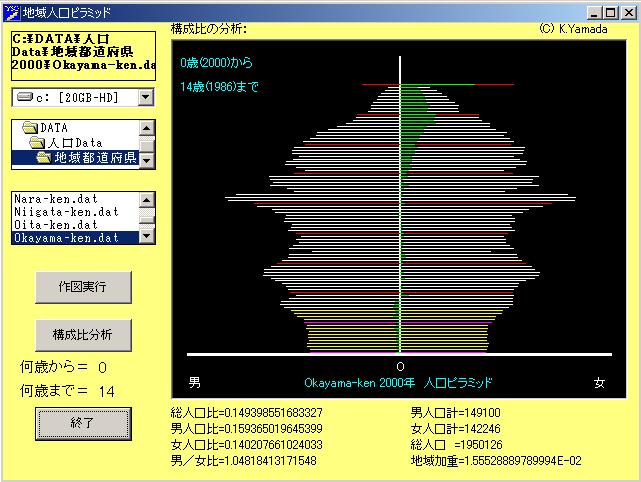Click the app icon in title bar

click(11, 12)
